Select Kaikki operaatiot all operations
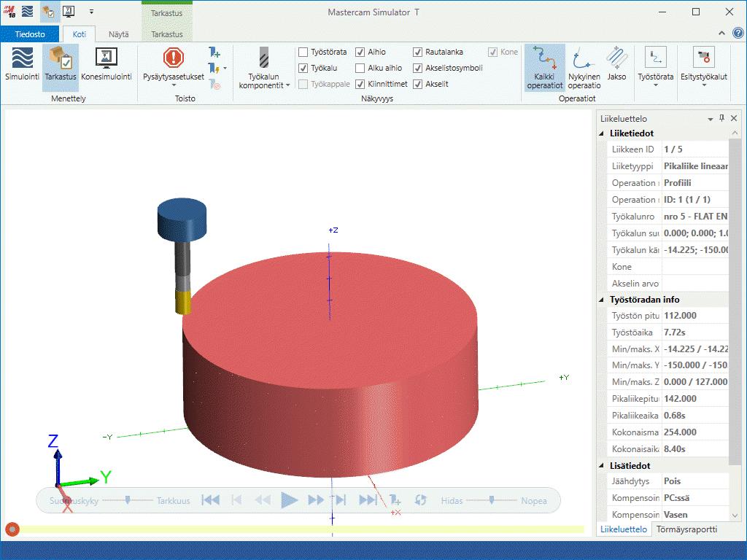The width and height of the screenshot is (747, 560). 544,68
